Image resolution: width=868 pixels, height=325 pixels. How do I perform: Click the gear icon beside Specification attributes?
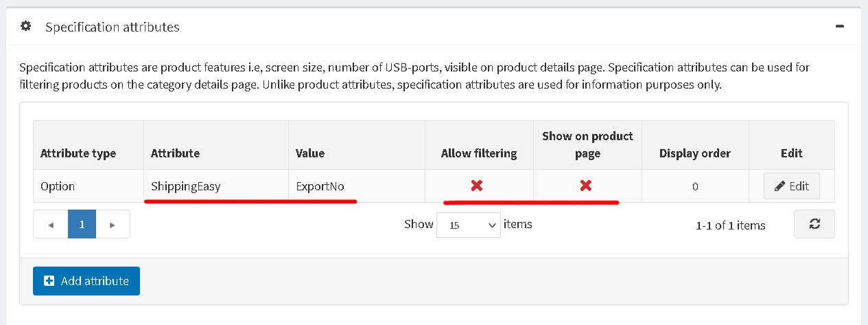tap(25, 26)
